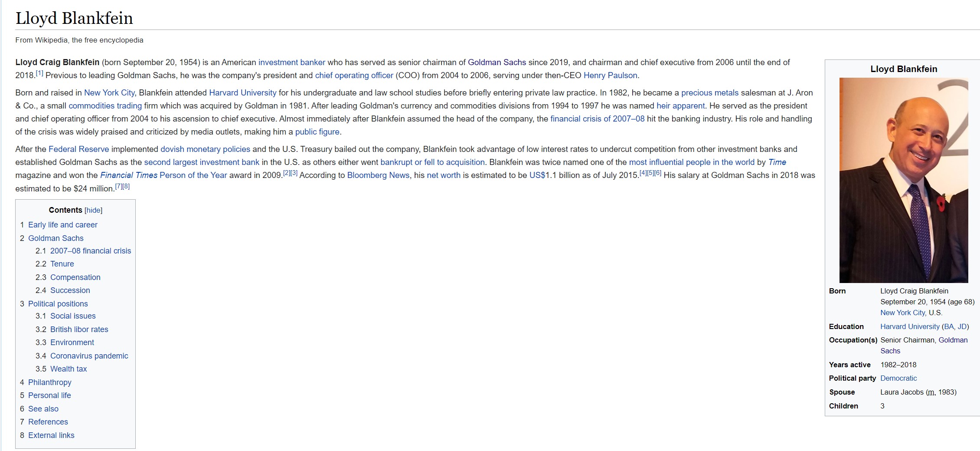Open most influential people in the world link

point(692,162)
